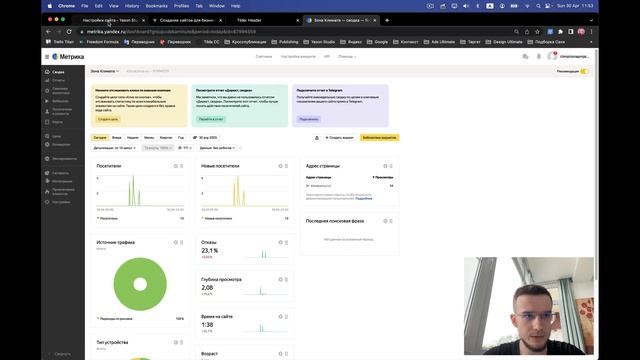The image size is (640, 360).
Task: Click the page vertical scrollbar
Action: (x=596, y=165)
